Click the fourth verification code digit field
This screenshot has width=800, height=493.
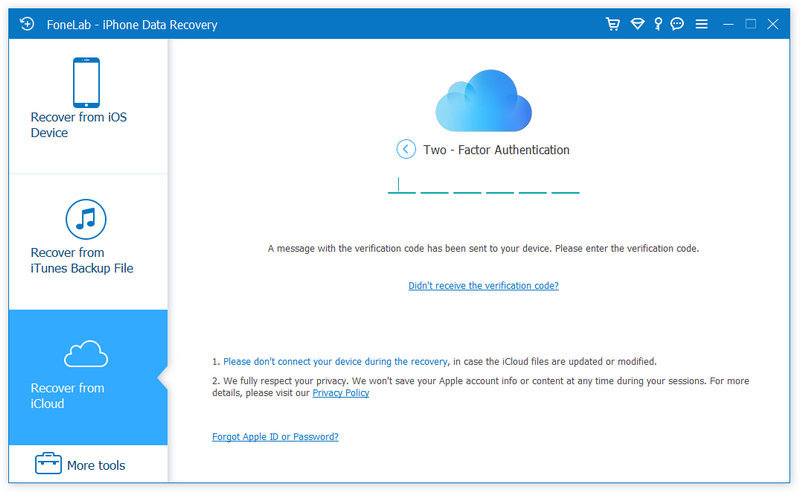point(500,185)
